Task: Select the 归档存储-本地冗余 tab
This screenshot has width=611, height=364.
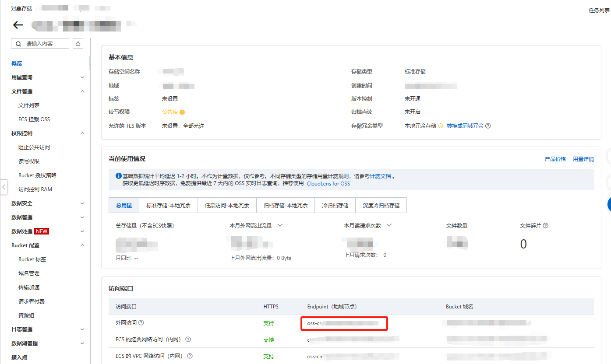Action: click(286, 205)
